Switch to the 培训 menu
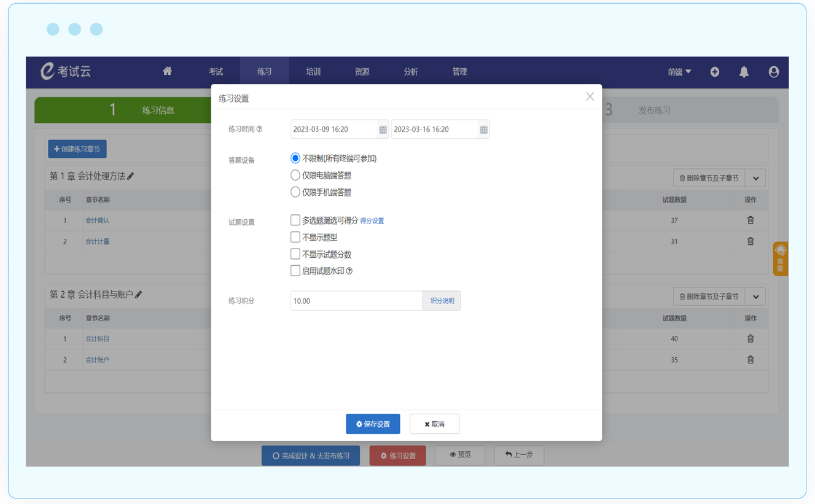Image resolution: width=815 pixels, height=504 pixels. coord(313,72)
